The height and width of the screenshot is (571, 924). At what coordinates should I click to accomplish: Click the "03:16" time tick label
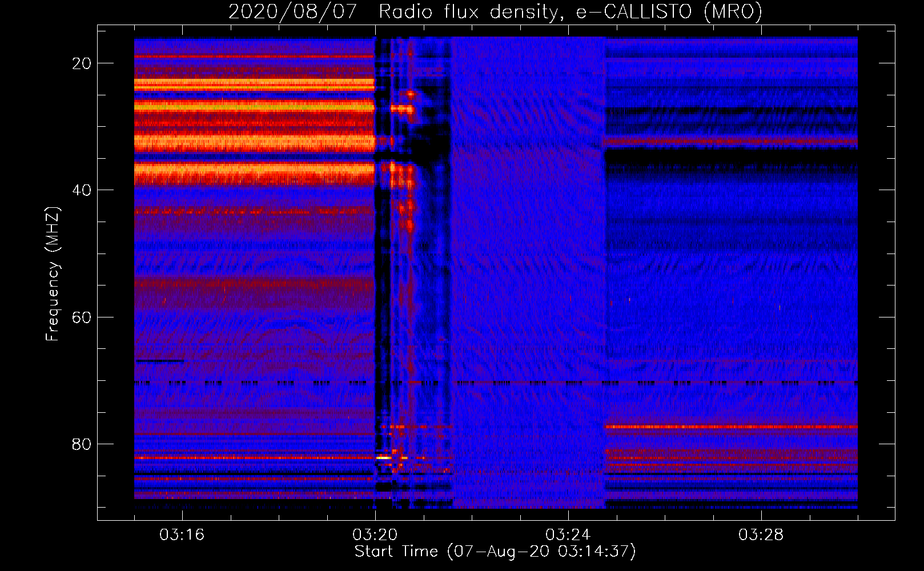coord(182,535)
